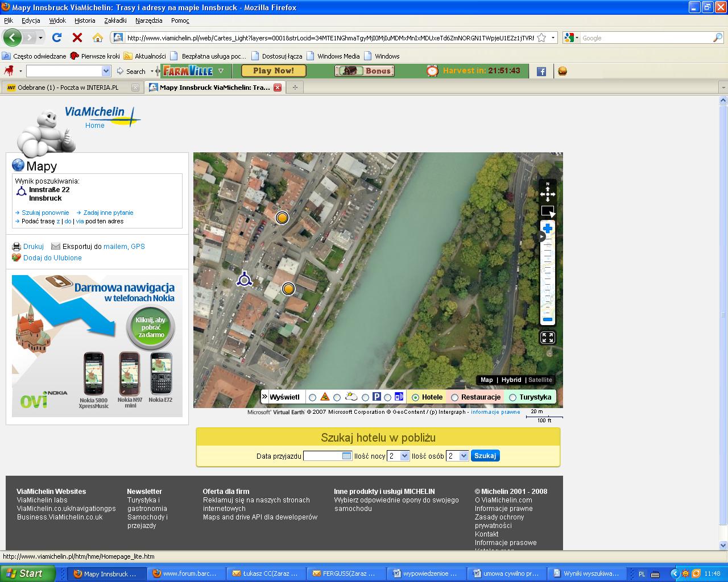Click the Innstraße 22 location marker on map

point(244,279)
